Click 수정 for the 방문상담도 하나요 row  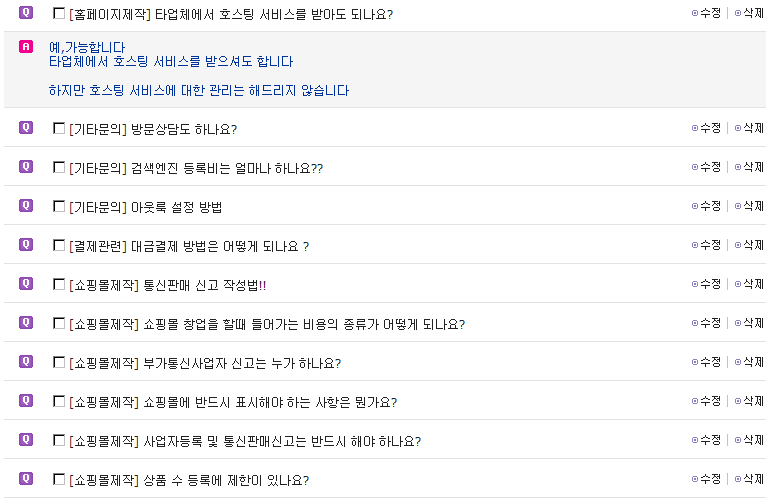pyautogui.click(x=706, y=128)
